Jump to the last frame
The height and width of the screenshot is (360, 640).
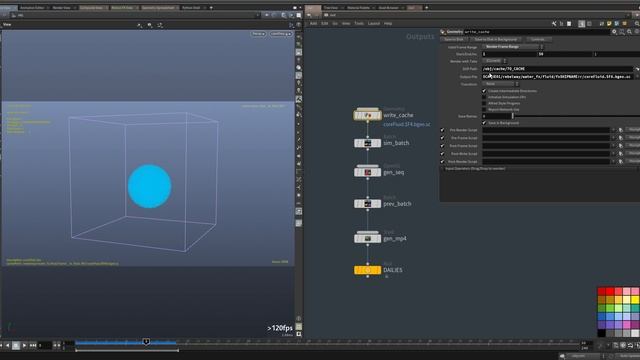pyautogui.click(x=33, y=345)
